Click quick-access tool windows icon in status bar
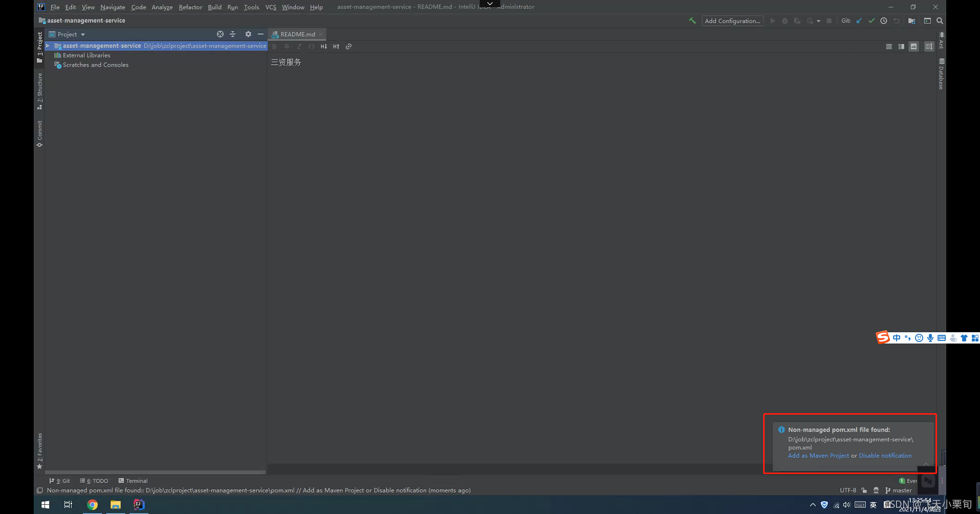Viewport: 980px width, 514px height. click(x=40, y=490)
